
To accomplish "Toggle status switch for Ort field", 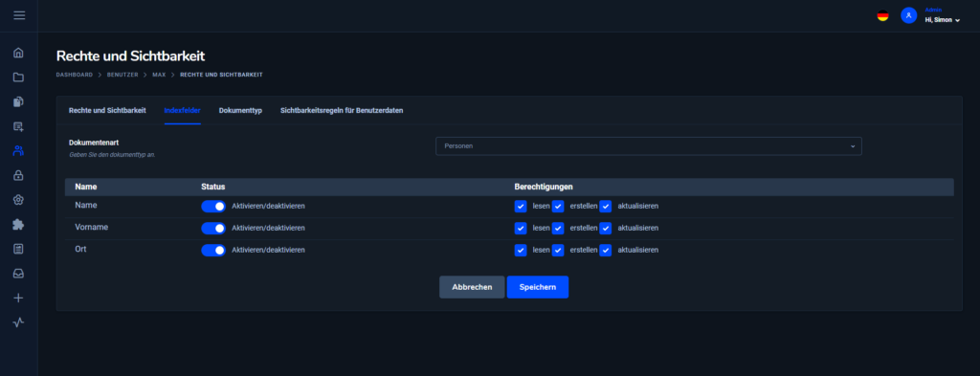I will [213, 250].
